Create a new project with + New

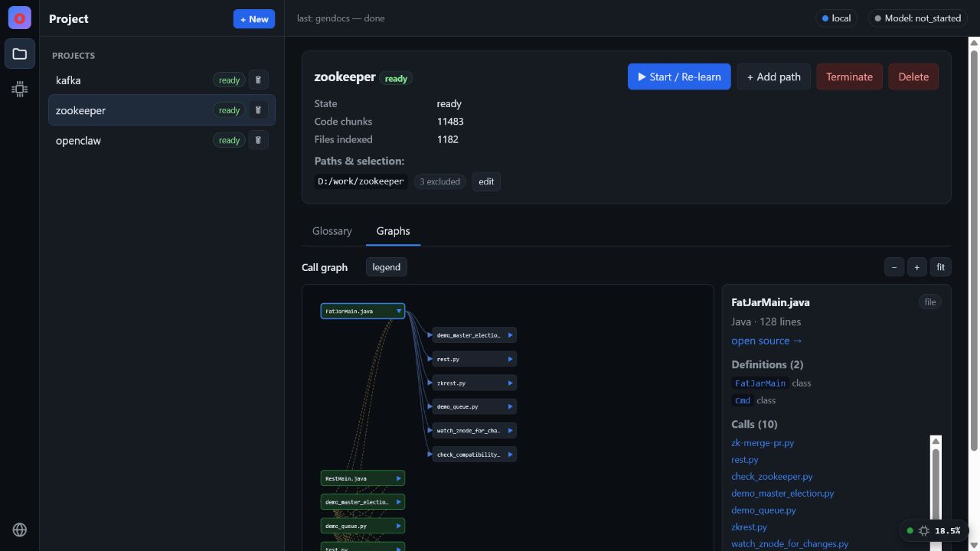pyautogui.click(x=254, y=19)
